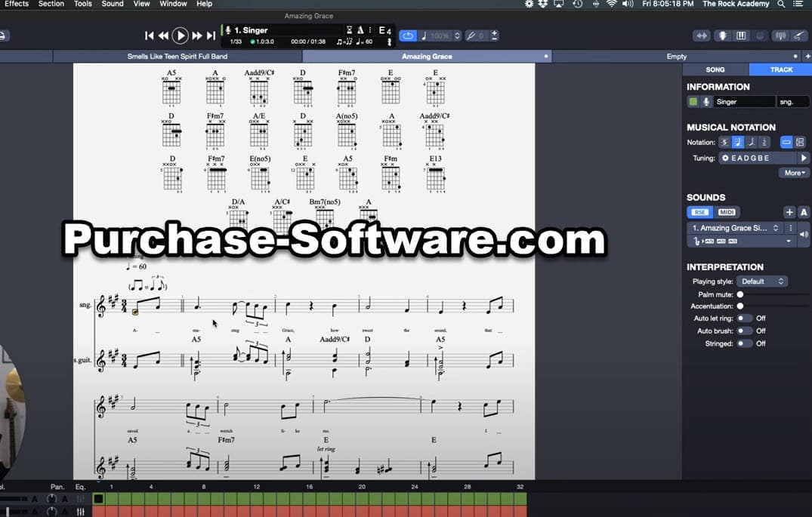Click the green track color swatch

693,102
